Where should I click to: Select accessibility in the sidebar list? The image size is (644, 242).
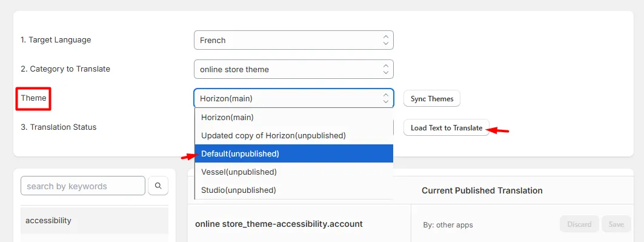click(x=95, y=221)
